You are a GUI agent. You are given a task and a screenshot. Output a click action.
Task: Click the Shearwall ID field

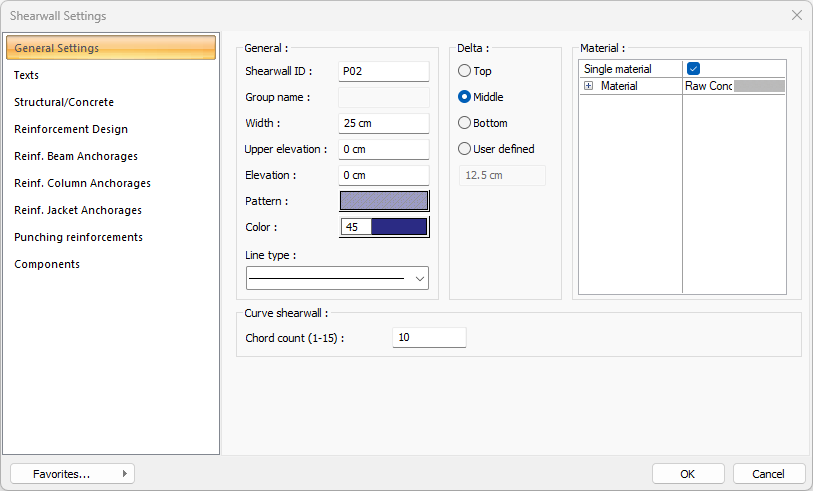point(383,71)
